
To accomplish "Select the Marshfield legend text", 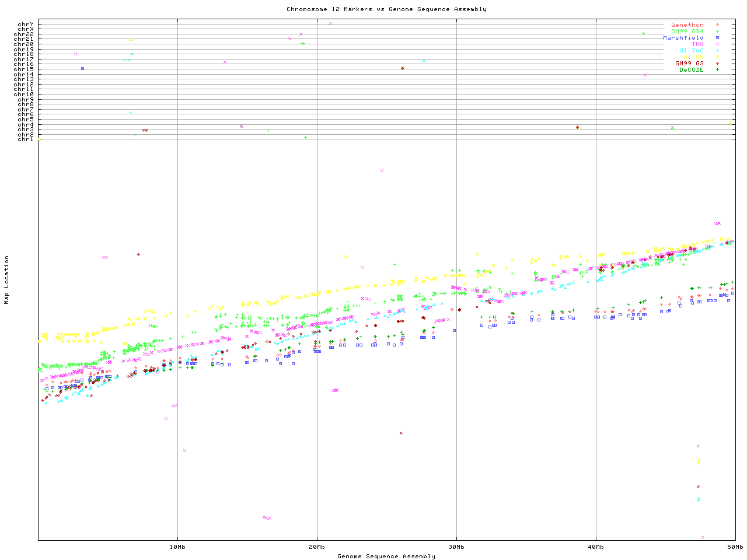I will click(x=683, y=38).
